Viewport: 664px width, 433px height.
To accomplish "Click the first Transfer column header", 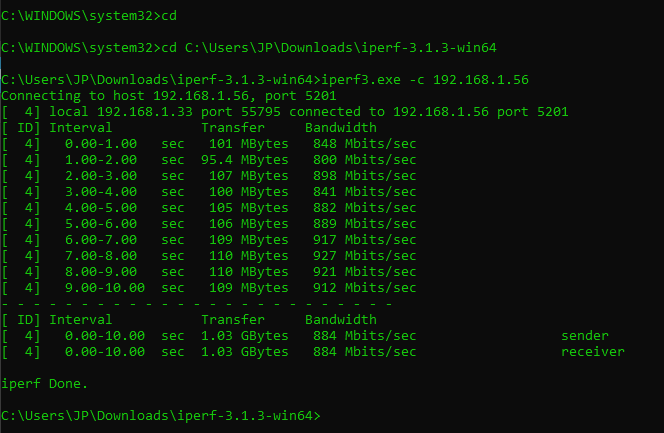I will (x=232, y=127).
